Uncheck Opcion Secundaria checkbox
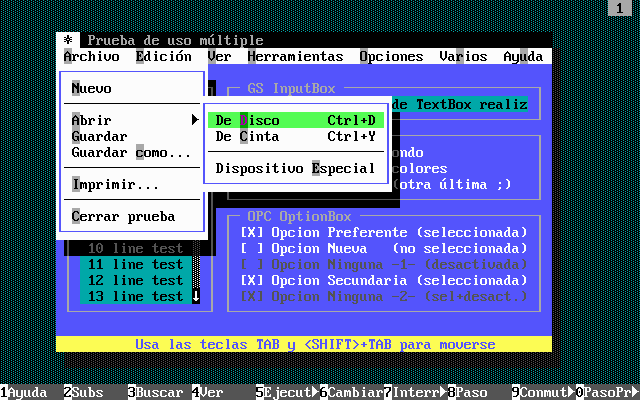This screenshot has width=640, height=400. (x=251, y=280)
